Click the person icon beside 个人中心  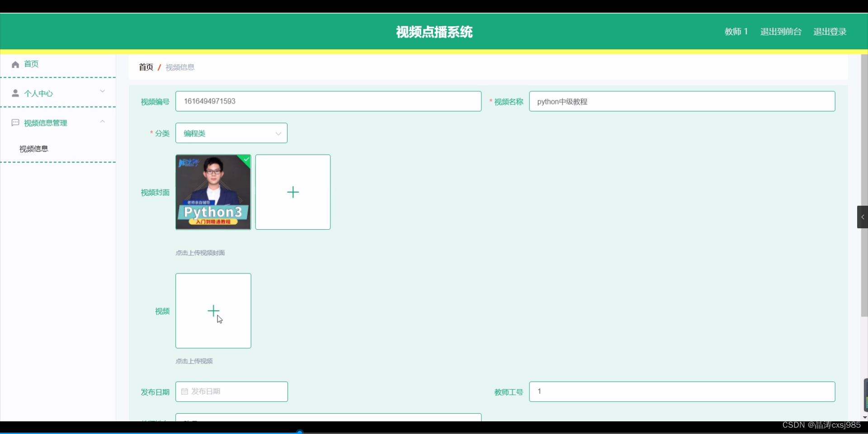(15, 93)
